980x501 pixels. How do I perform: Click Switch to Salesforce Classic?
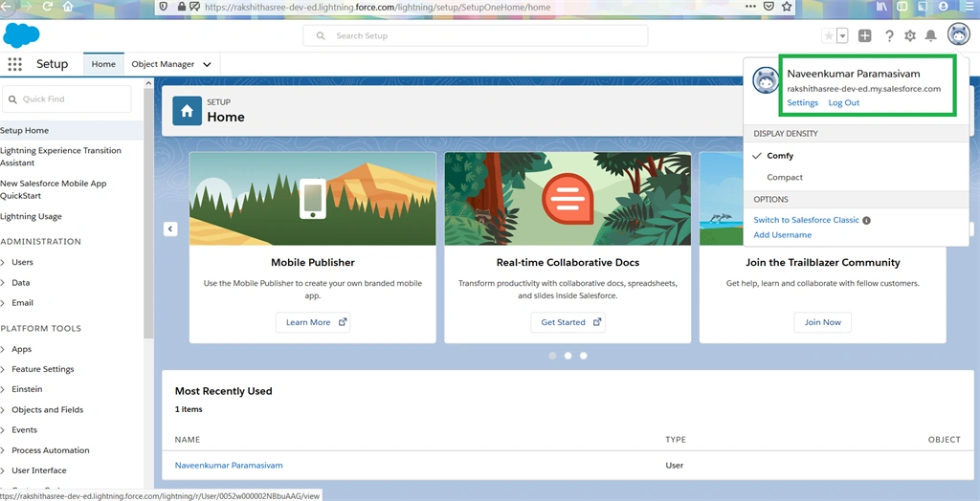point(806,220)
